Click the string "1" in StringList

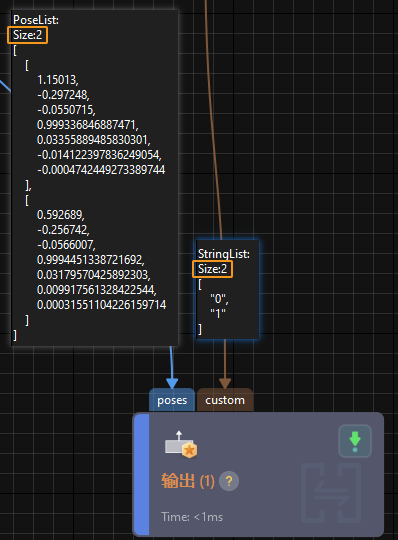tap(218, 314)
